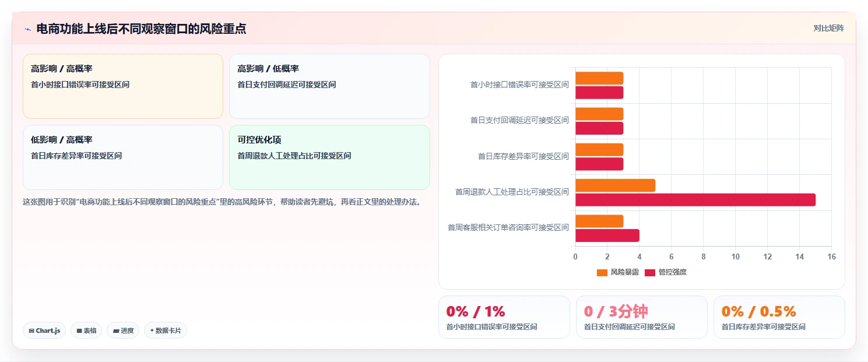Click the 0% / 1% data card
Image resolution: width=868 pixels, height=362 pixels.
(504, 317)
